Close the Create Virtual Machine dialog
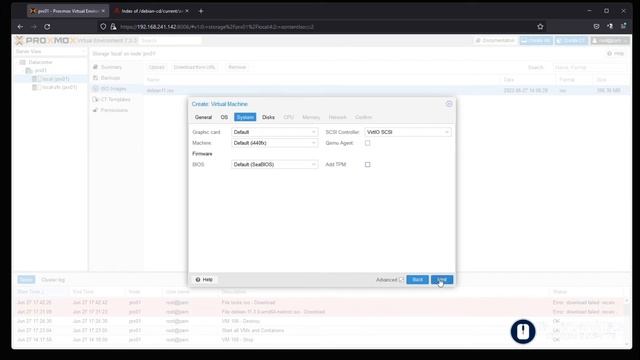The width and height of the screenshot is (640, 360). 449,104
